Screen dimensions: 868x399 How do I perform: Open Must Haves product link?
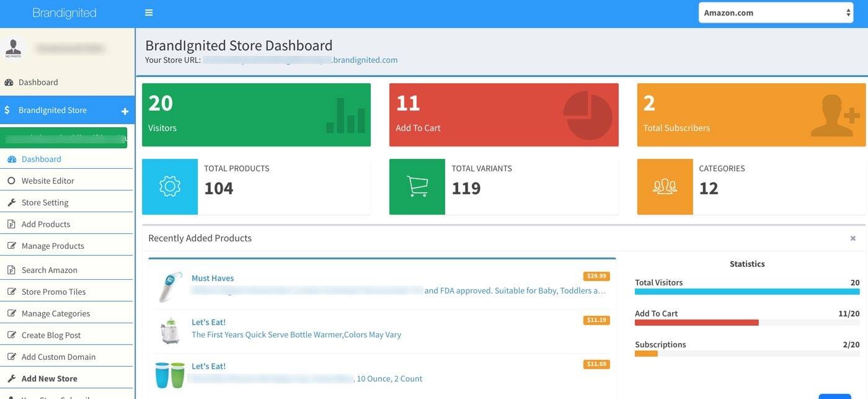(213, 278)
